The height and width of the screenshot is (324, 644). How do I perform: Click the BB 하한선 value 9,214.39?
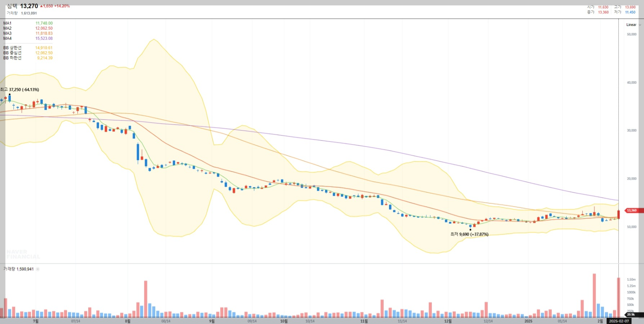click(x=45, y=58)
